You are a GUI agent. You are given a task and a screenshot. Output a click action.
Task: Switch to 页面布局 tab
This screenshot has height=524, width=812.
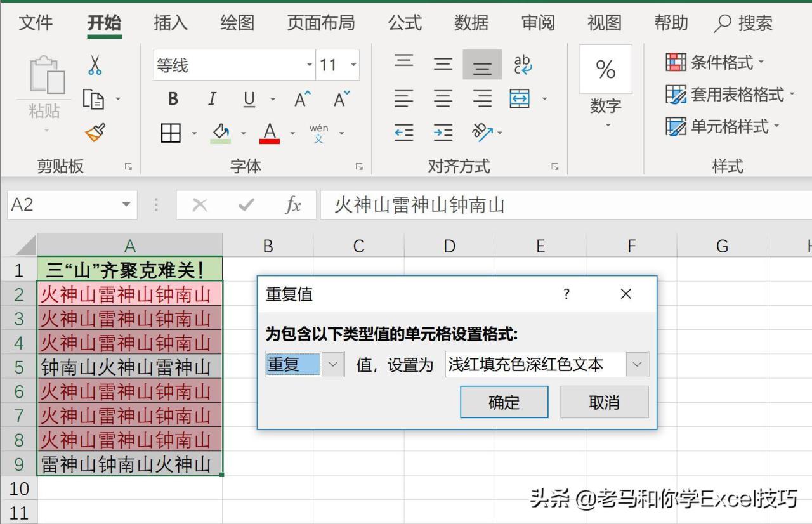point(320,23)
